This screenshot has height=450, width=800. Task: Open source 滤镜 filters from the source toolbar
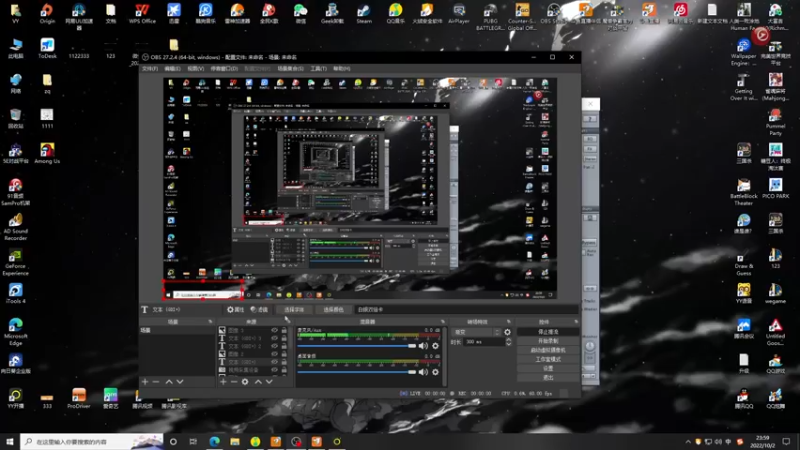[x=259, y=310]
